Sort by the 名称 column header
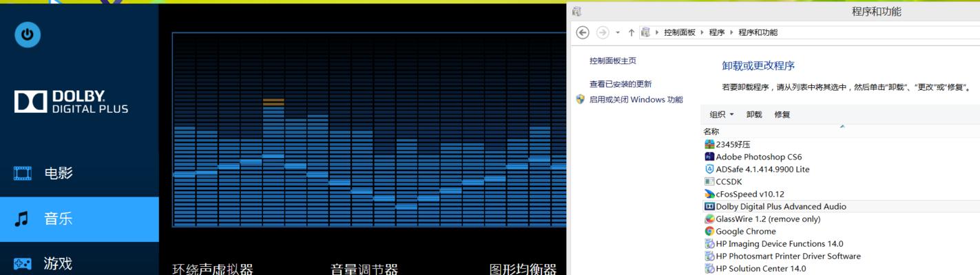 (x=711, y=131)
